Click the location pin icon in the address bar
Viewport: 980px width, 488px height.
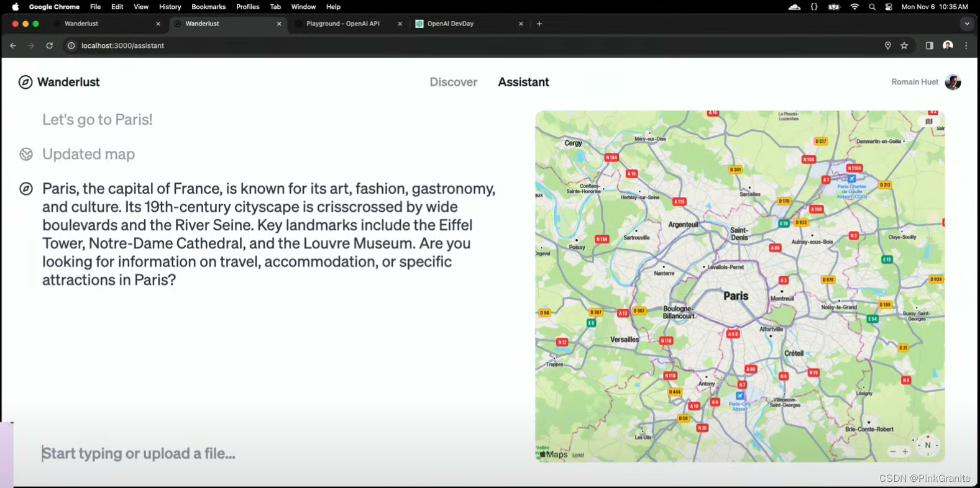(x=887, y=45)
